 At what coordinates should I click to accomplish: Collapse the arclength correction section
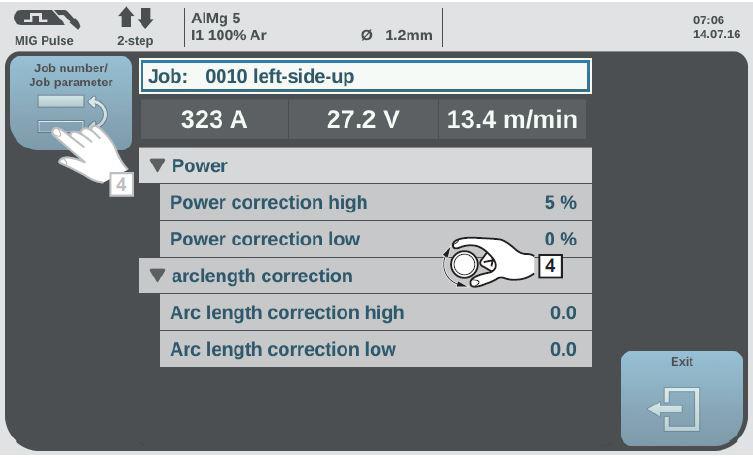157,276
